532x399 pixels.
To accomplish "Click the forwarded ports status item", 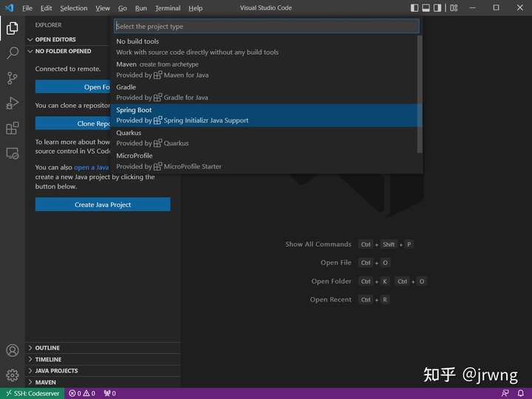I will tap(110, 393).
